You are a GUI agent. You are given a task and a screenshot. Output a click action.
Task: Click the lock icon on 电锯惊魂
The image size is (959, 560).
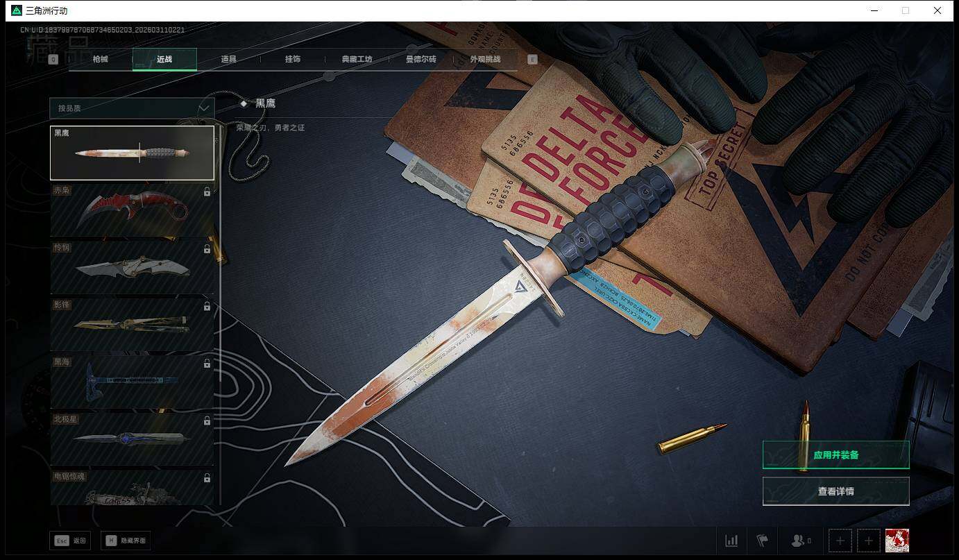[x=207, y=478]
